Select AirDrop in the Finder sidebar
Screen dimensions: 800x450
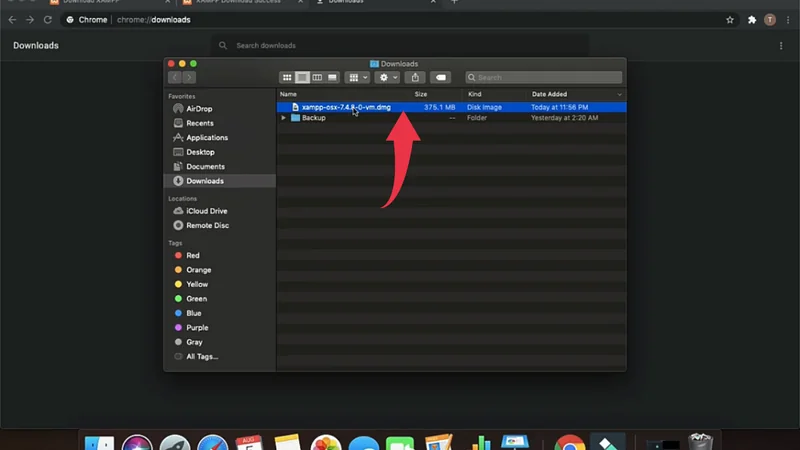(199, 109)
